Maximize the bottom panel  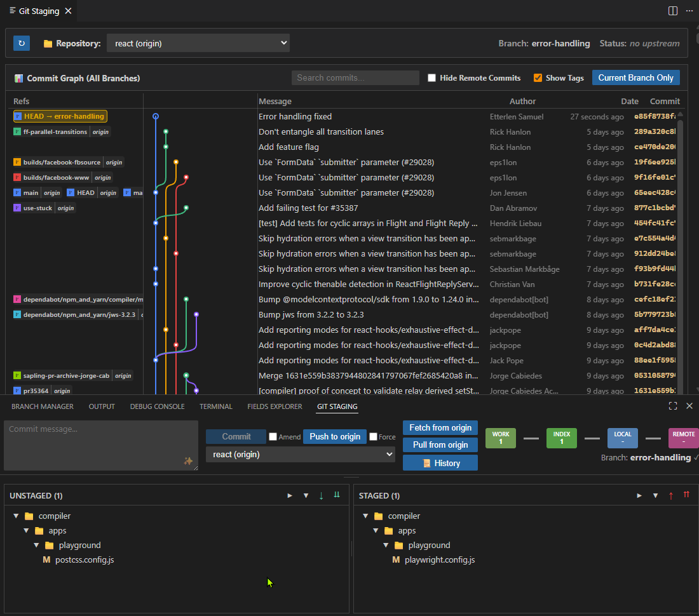[673, 406]
